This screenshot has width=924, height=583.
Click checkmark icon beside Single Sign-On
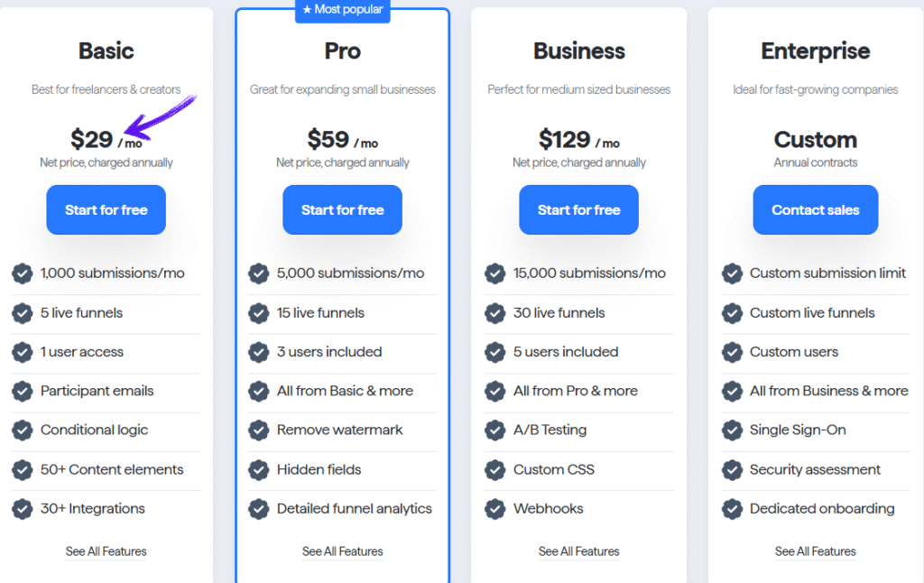[732, 430]
